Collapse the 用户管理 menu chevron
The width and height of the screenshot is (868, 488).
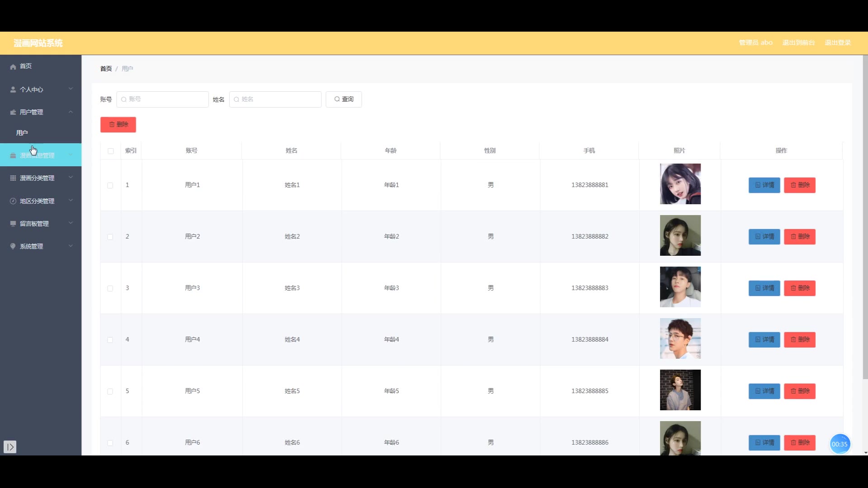point(71,112)
